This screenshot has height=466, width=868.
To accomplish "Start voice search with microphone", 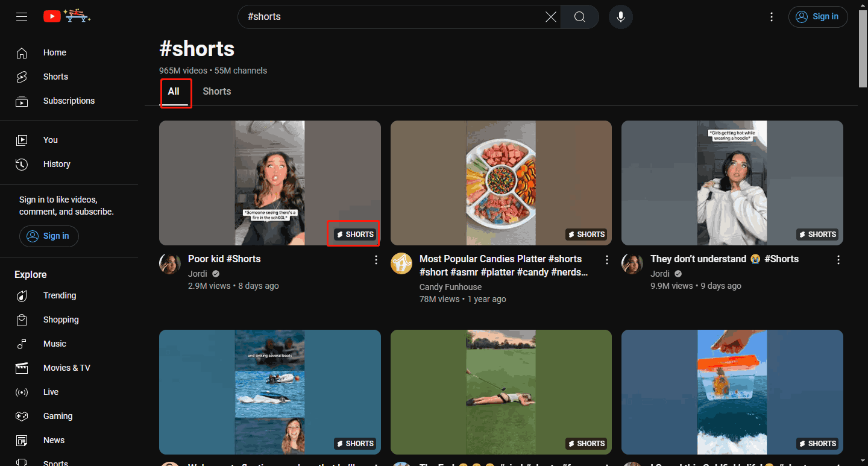I will 620,17.
